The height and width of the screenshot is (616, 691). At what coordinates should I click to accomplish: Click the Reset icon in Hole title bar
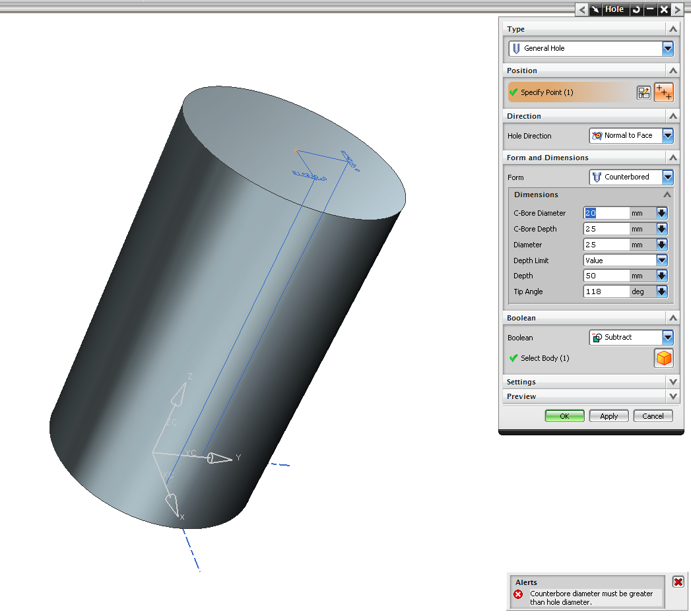(636, 9)
